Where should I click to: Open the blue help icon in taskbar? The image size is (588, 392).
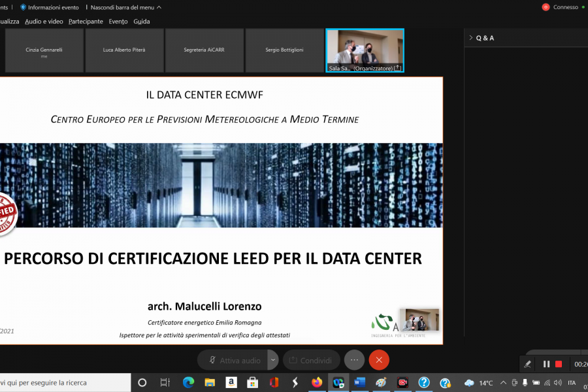tap(424, 383)
